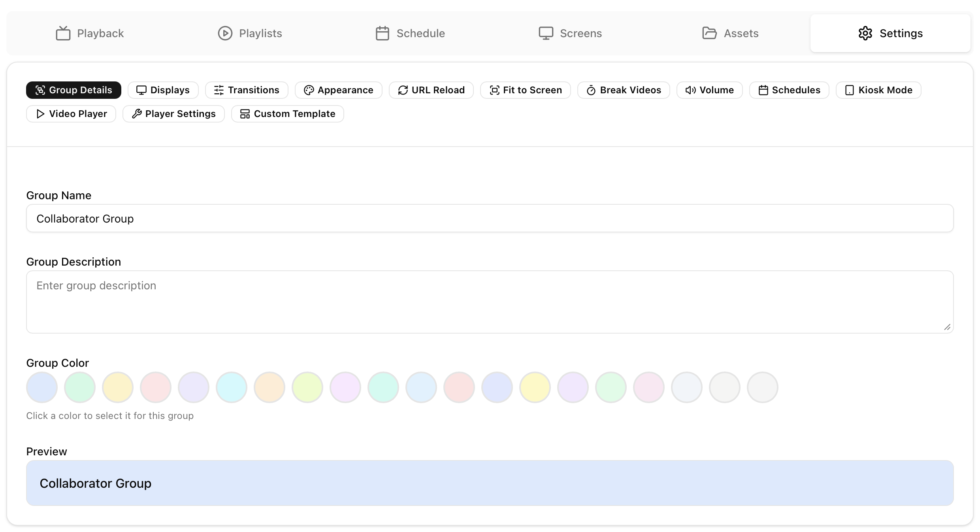Click the Volume speaker icon
980x532 pixels.
tap(690, 90)
